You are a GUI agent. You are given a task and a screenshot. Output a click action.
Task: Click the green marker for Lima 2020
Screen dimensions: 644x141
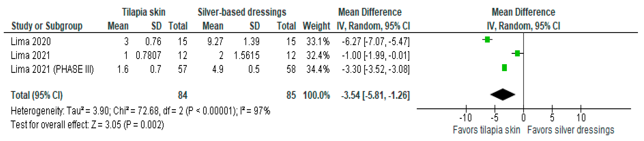[x=487, y=40]
